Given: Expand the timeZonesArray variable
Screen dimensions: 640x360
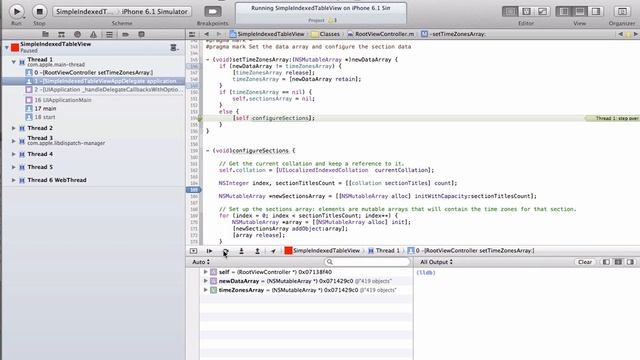Looking at the screenshot, I should click(x=206, y=290).
